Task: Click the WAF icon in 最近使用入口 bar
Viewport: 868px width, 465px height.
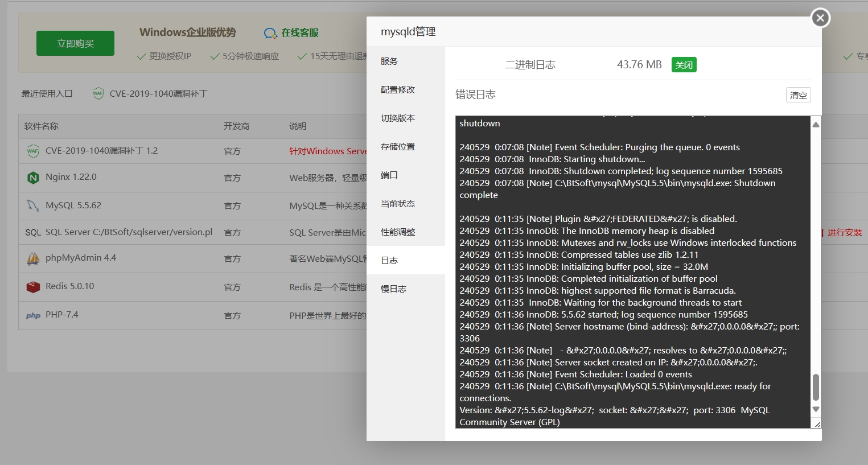Action: 98,93
